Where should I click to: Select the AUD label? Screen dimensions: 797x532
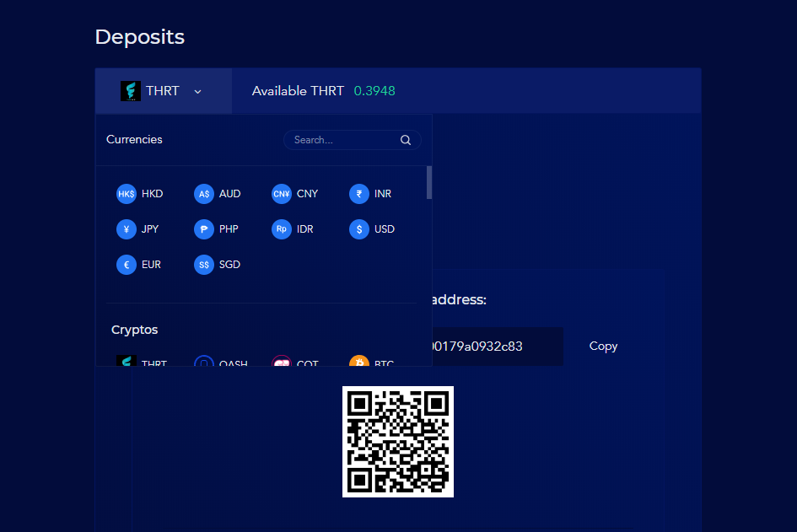tap(229, 194)
